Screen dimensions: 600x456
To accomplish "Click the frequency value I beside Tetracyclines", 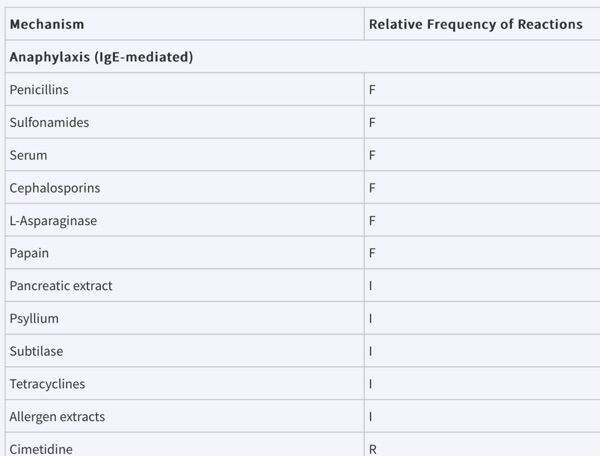I will pyautogui.click(x=371, y=384).
